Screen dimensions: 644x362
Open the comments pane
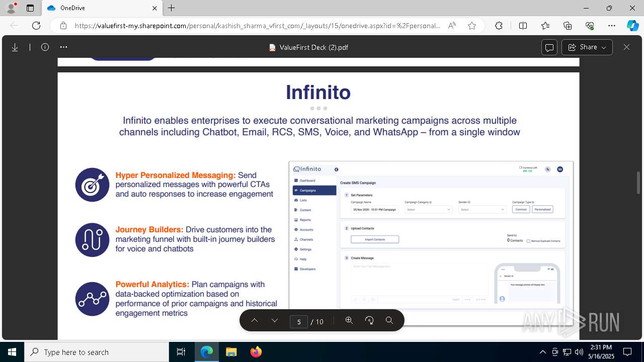[x=549, y=47]
